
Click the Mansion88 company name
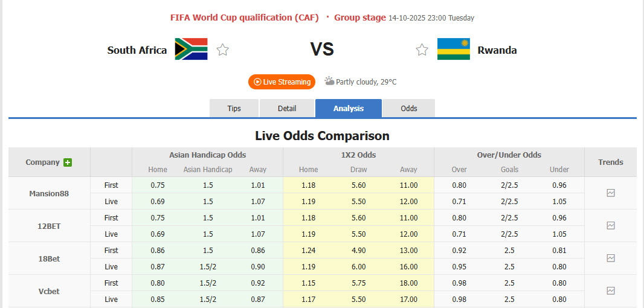point(49,194)
